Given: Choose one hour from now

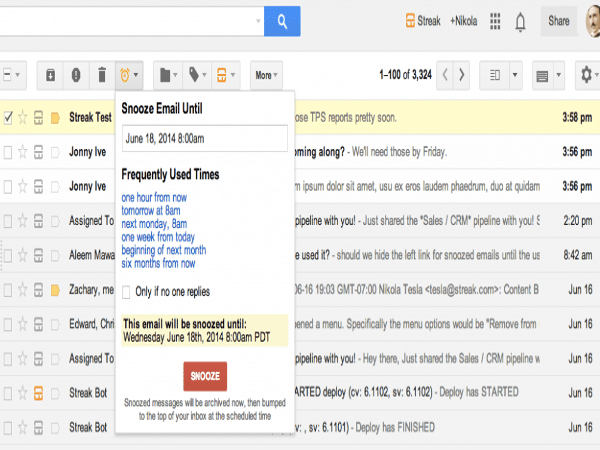Looking at the screenshot, I should [154, 197].
